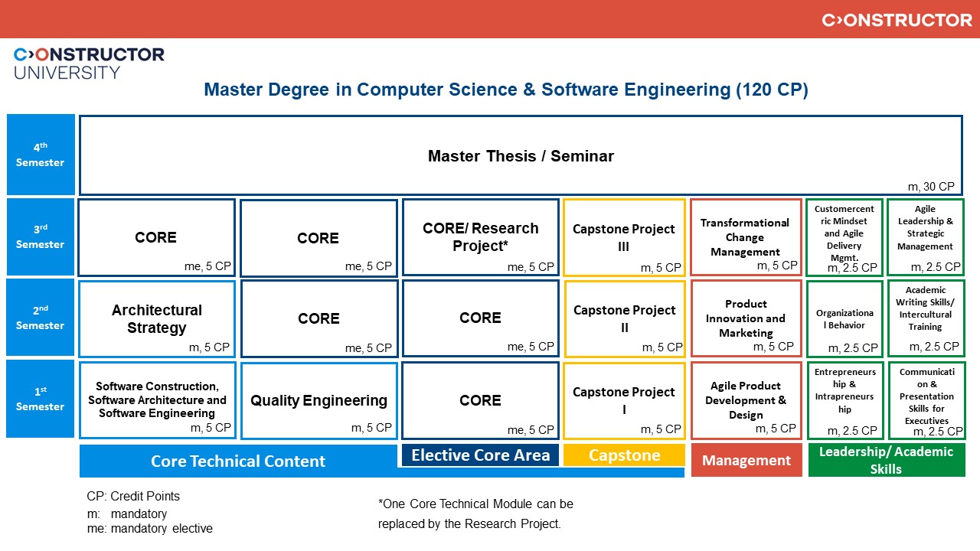Click the CORE module adjacent to Quality Engineering

point(481,400)
